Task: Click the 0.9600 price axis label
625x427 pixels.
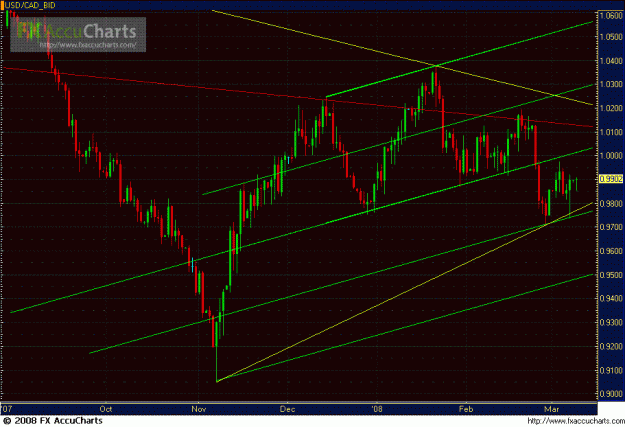Action: pos(611,251)
